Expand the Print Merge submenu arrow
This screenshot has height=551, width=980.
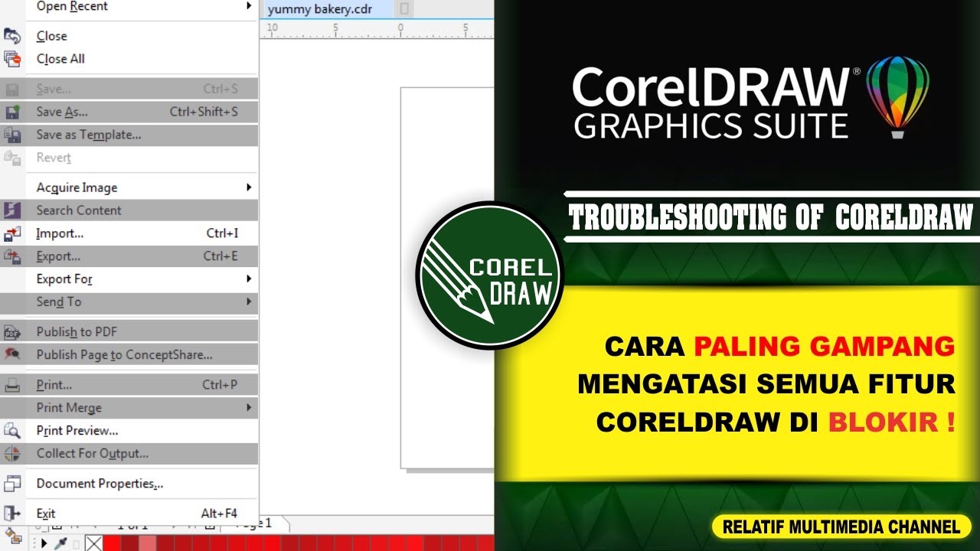[249, 408]
